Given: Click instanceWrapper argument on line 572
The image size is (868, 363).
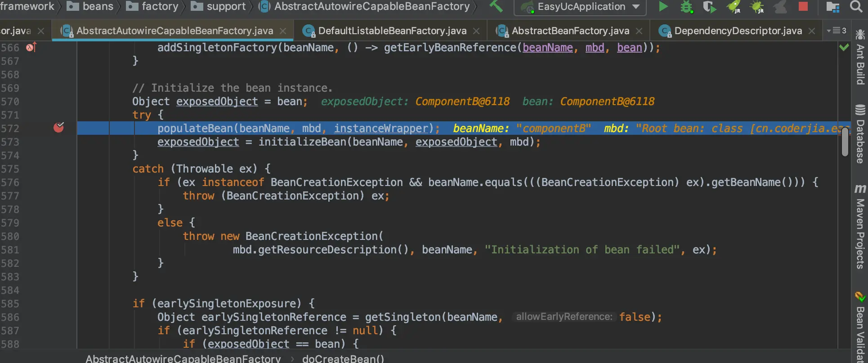Looking at the screenshot, I should [381, 128].
